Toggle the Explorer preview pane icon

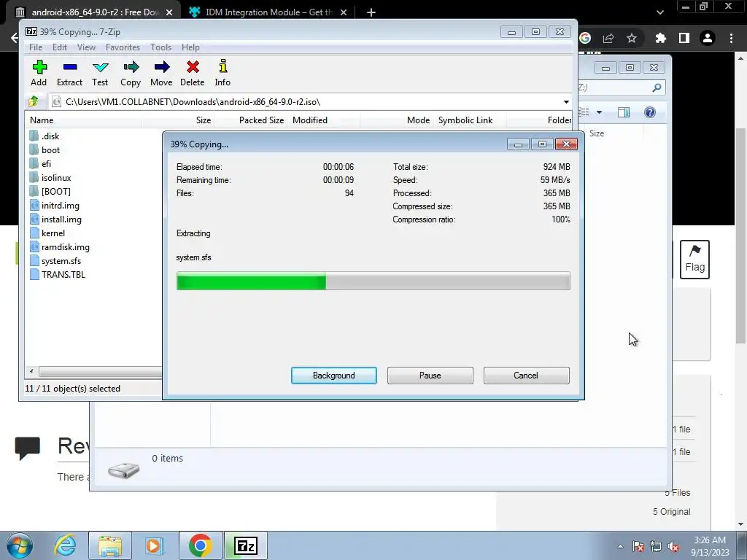point(624,112)
